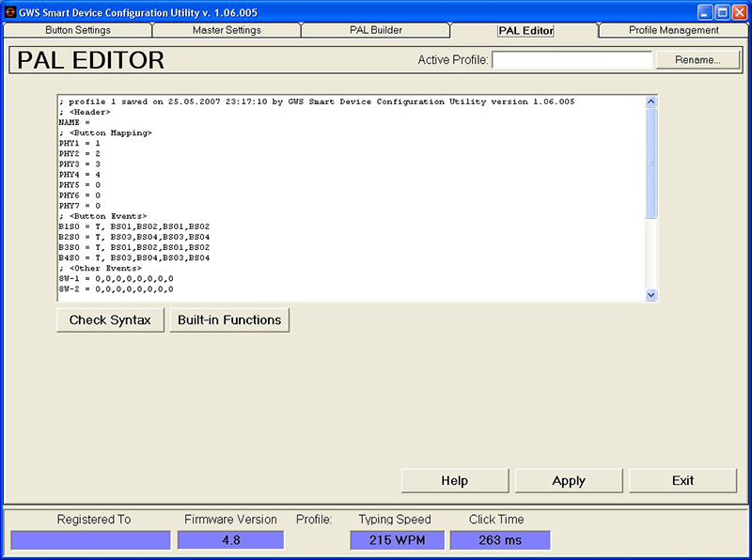Click the '; <Button Mapping>' comment line

point(105,132)
